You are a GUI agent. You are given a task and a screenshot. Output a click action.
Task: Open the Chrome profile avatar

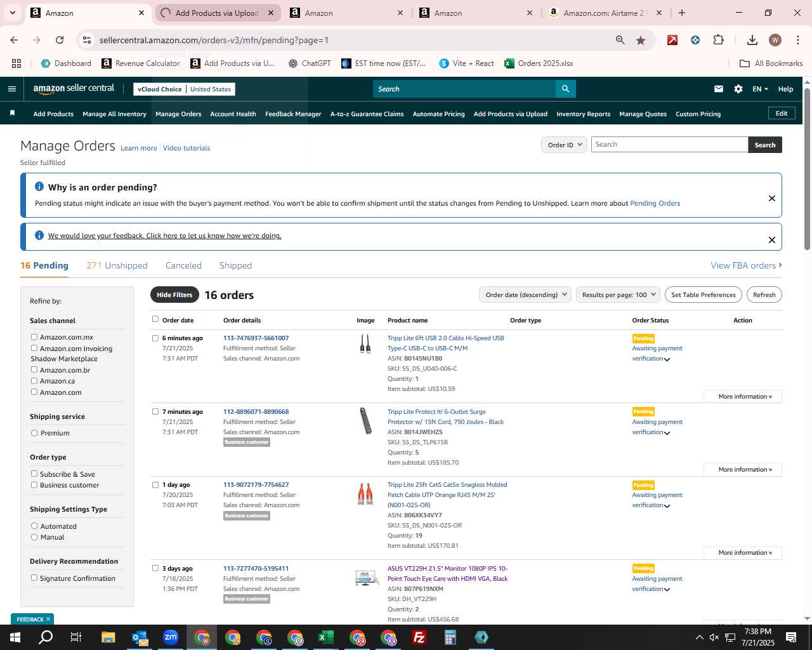click(x=775, y=40)
